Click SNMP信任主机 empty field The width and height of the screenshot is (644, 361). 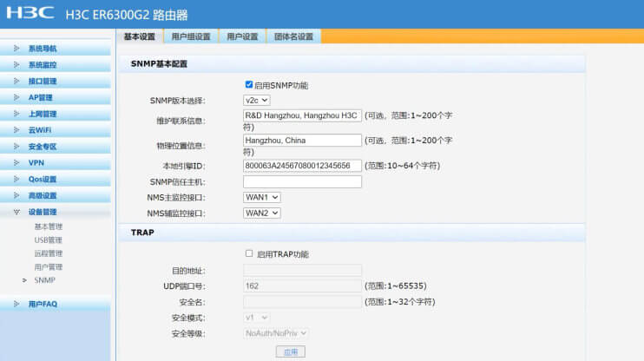(302, 182)
